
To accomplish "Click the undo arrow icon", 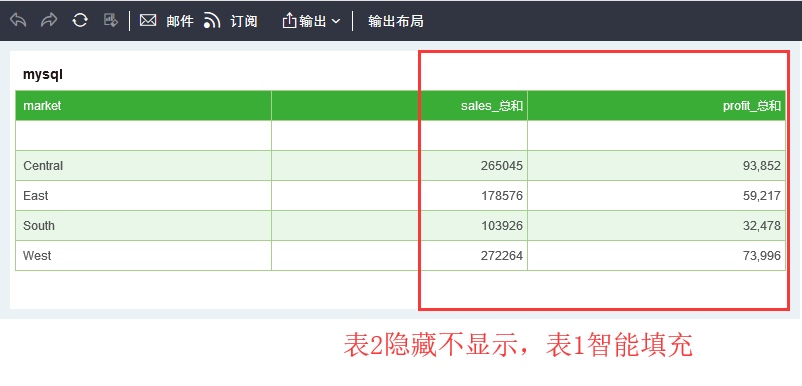I will tap(18, 20).
